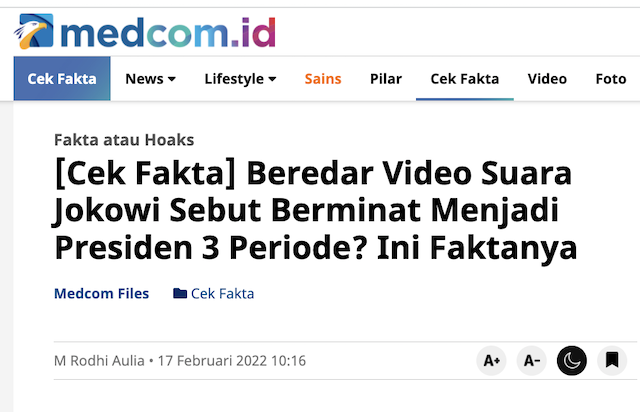Click the blue Cek Fakta section button
Image resolution: width=640 pixels, height=412 pixels.
tap(62, 79)
